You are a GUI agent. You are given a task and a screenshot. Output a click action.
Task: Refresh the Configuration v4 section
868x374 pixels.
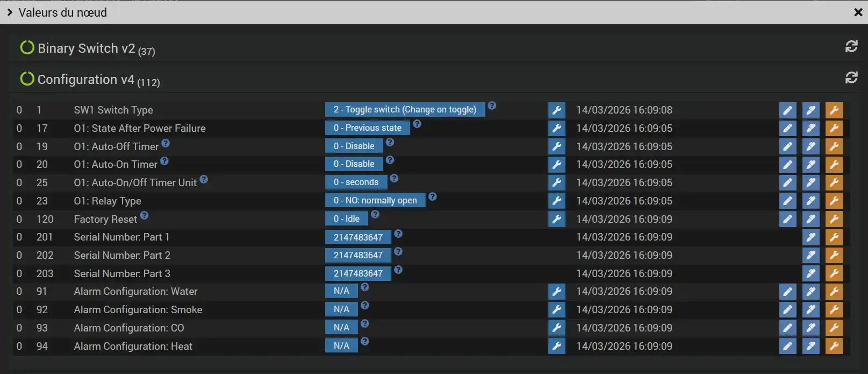(x=851, y=78)
